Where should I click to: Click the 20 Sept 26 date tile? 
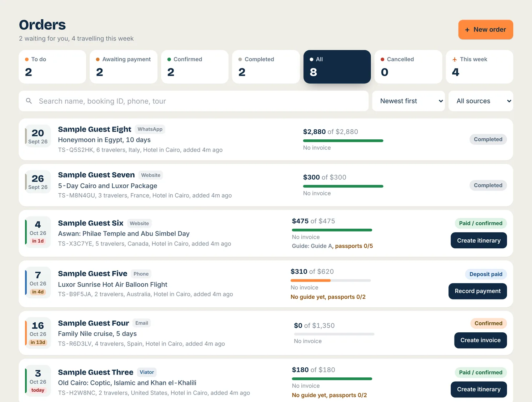tap(38, 136)
